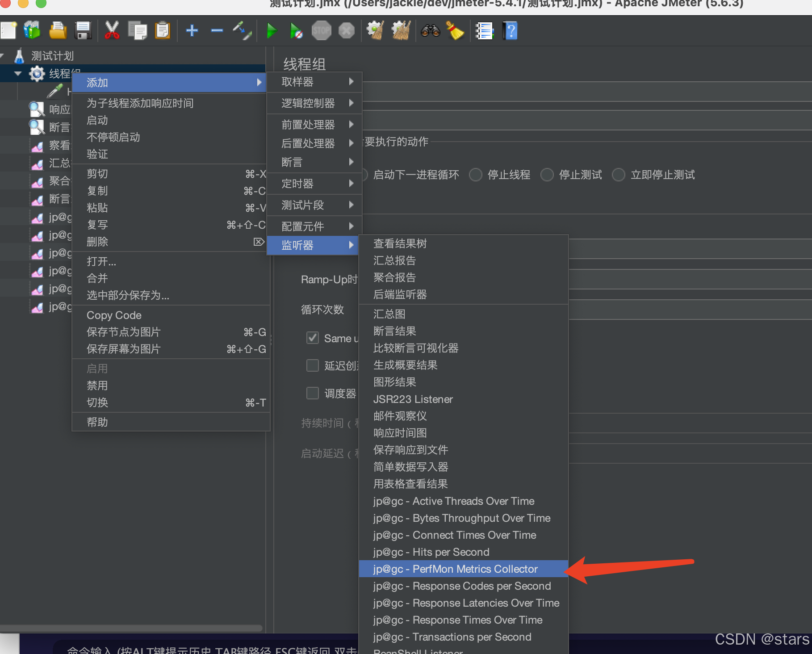
Task: Toggle the Same user checkbox
Action: pos(313,338)
